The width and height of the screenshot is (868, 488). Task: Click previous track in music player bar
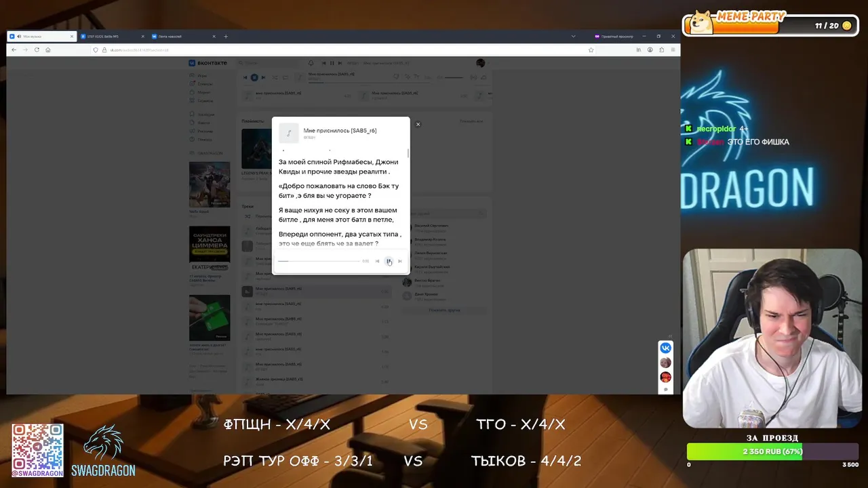tap(245, 77)
